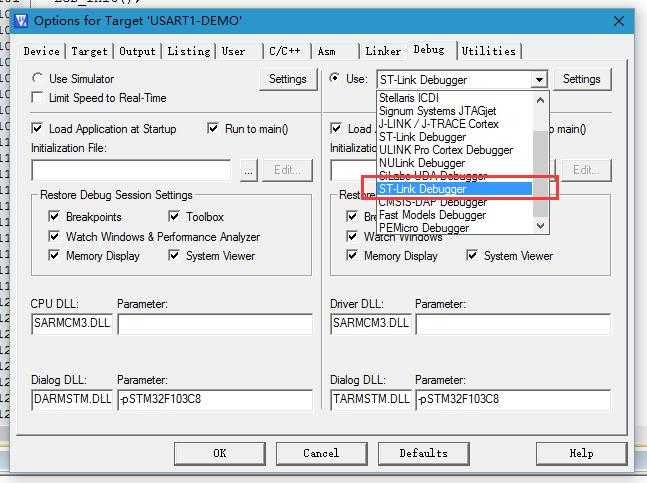
Task: Open the C/C++ tab
Action: point(285,51)
